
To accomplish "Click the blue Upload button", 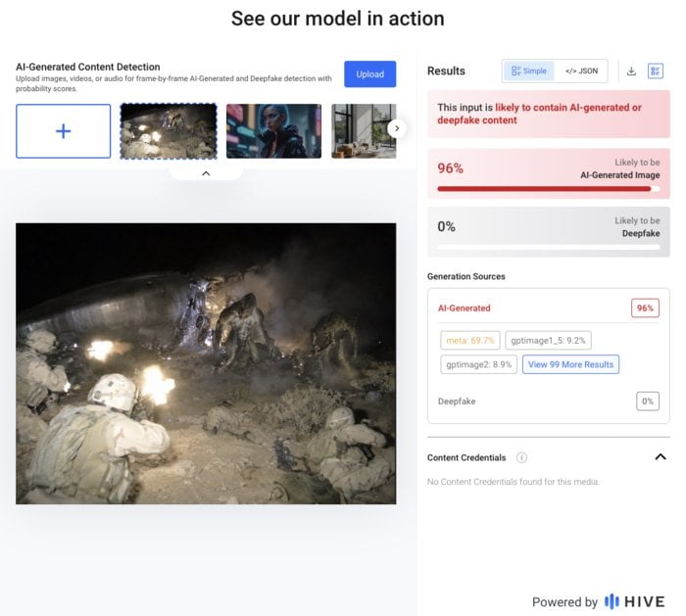I will 369,73.
